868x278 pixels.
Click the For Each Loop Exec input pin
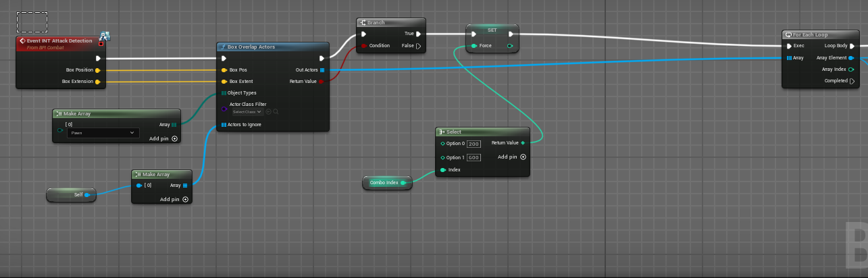[x=789, y=46]
